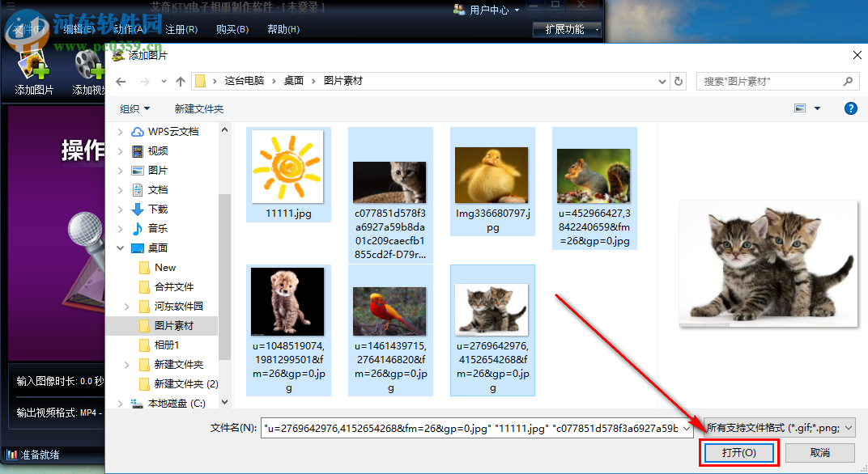Image resolution: width=868 pixels, height=474 pixels.
Task: Click the search magnifier in 搜索图片素材 box
Action: tap(848, 81)
